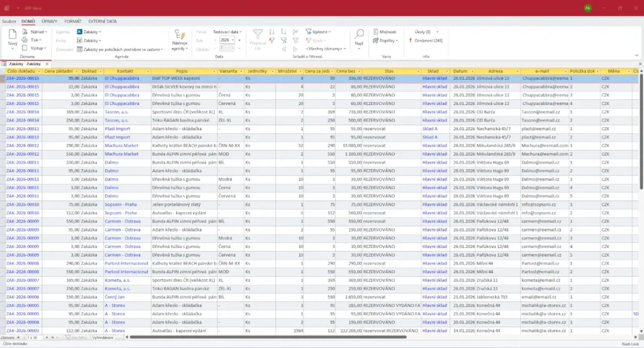
Task: Click the Oznámení (243) notifications alert
Action: pyautogui.click(x=428, y=40)
